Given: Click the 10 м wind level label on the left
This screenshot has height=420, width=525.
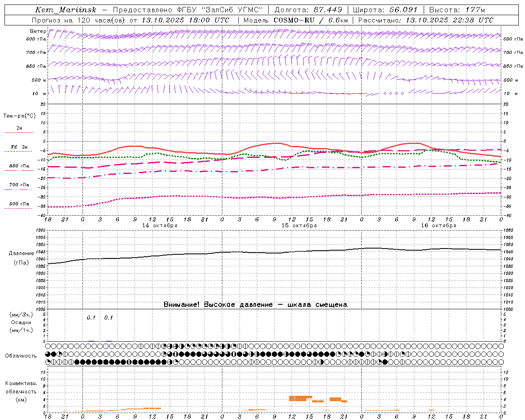Looking at the screenshot, I should coord(39,94).
